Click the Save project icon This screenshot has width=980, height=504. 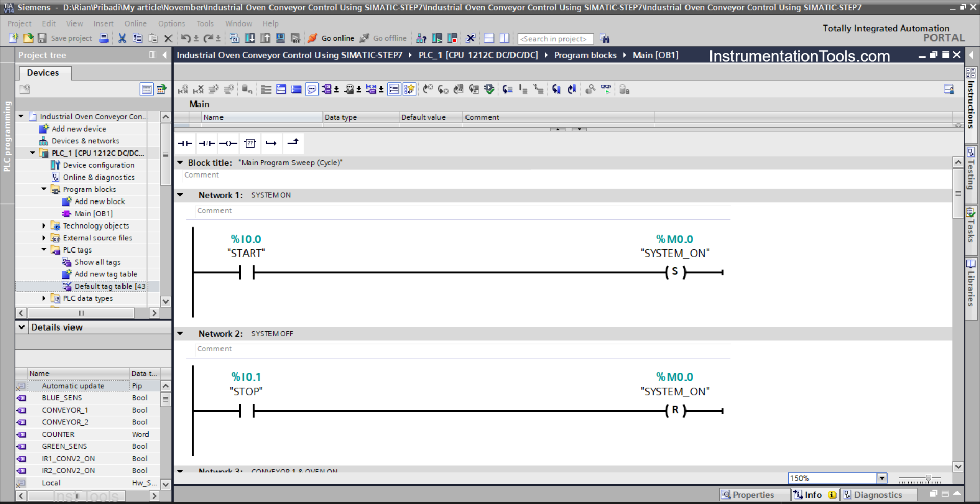[42, 38]
